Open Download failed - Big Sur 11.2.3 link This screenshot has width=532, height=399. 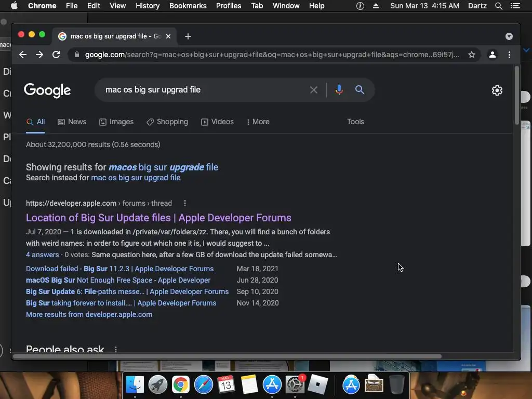point(120,269)
